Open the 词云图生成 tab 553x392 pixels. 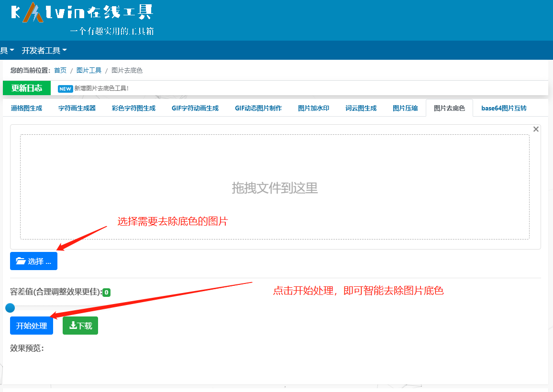pyautogui.click(x=360, y=108)
